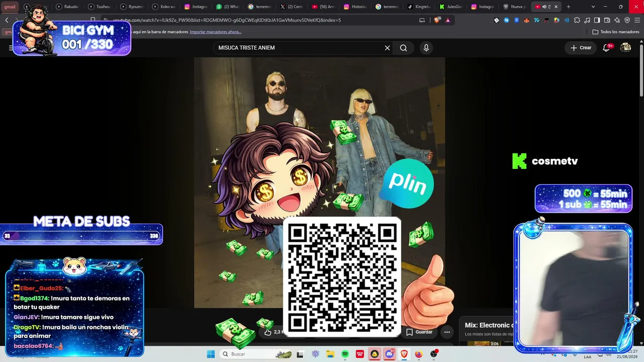Open Brave browser from the taskbar
Viewport: 644px width, 362px height.
(x=404, y=354)
